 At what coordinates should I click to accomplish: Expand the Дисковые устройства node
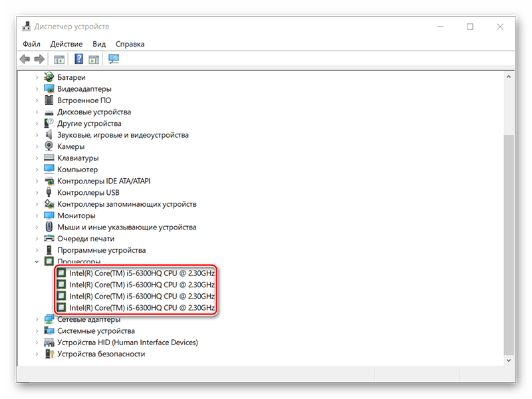pyautogui.click(x=37, y=112)
